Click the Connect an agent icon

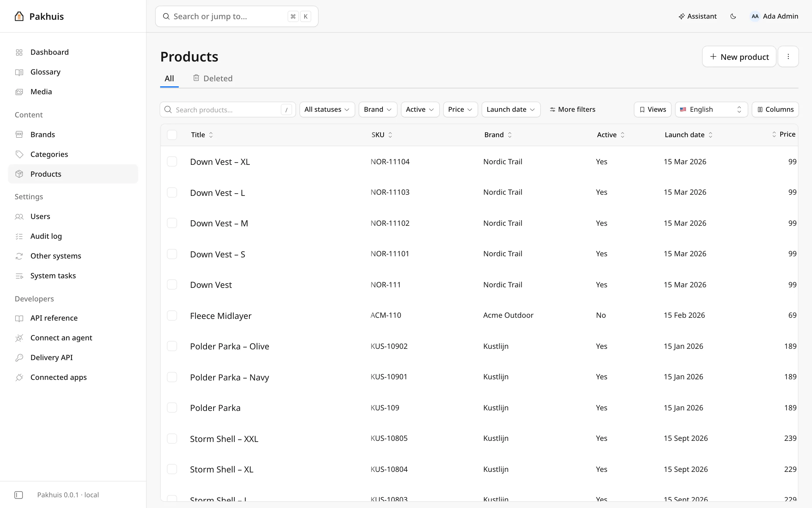(19, 338)
